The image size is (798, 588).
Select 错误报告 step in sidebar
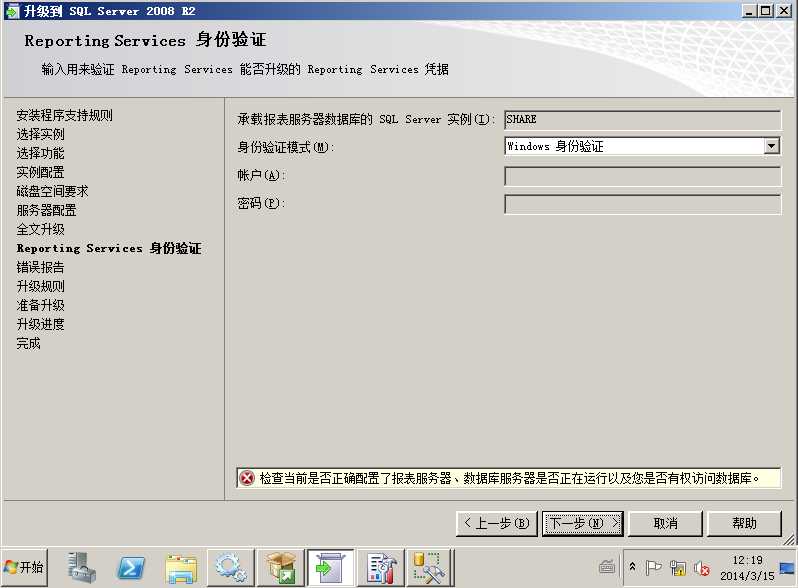[x=40, y=267]
